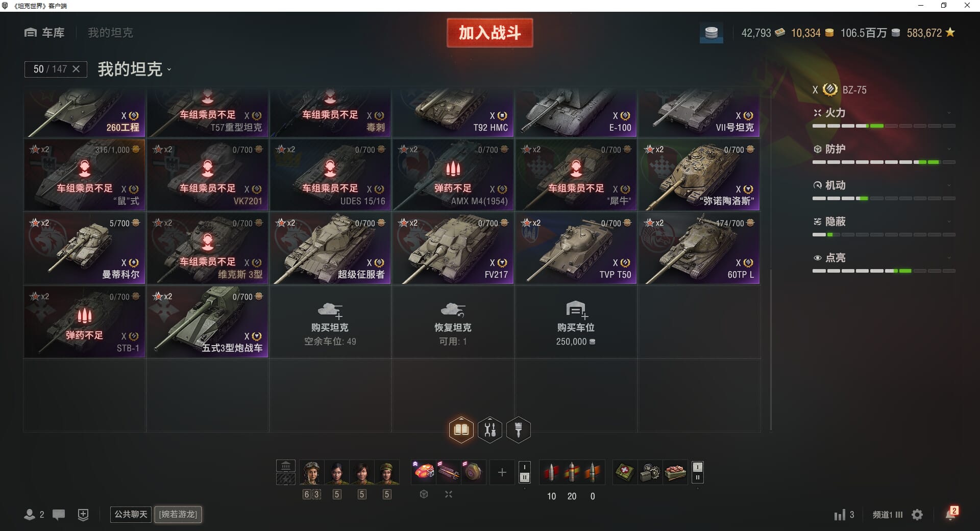Image resolution: width=980 pixels, height=531 pixels.
Task: Open the silver coin depot icon
Action: click(711, 33)
